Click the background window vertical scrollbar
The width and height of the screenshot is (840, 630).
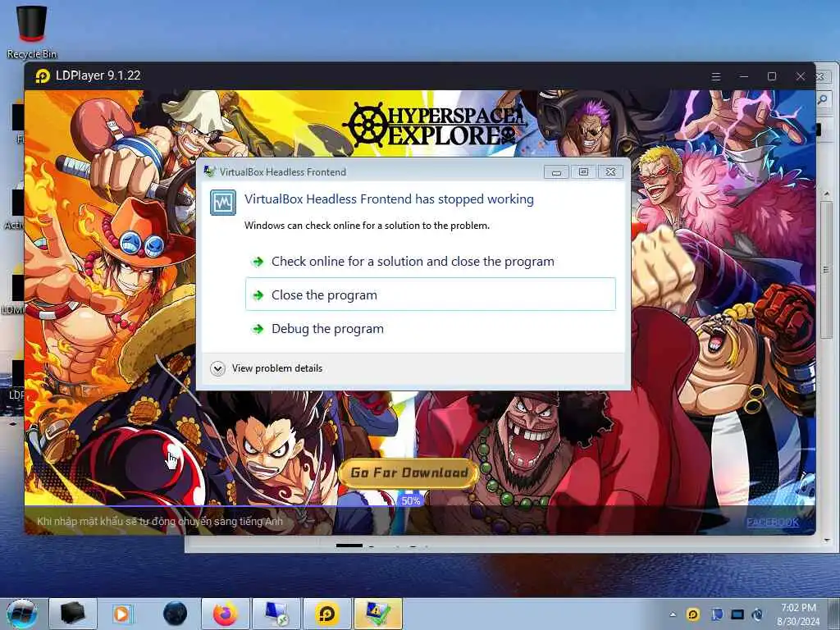[x=827, y=270]
